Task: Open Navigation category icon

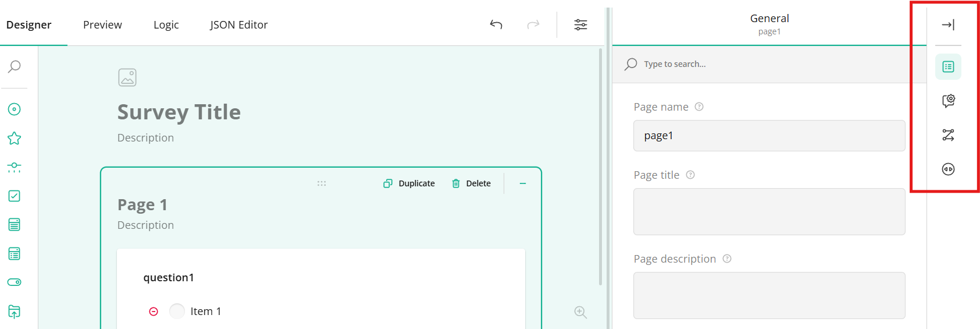Action: pyautogui.click(x=948, y=169)
